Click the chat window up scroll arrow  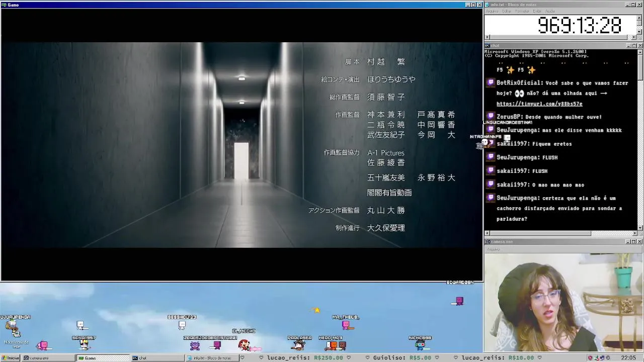point(640,52)
